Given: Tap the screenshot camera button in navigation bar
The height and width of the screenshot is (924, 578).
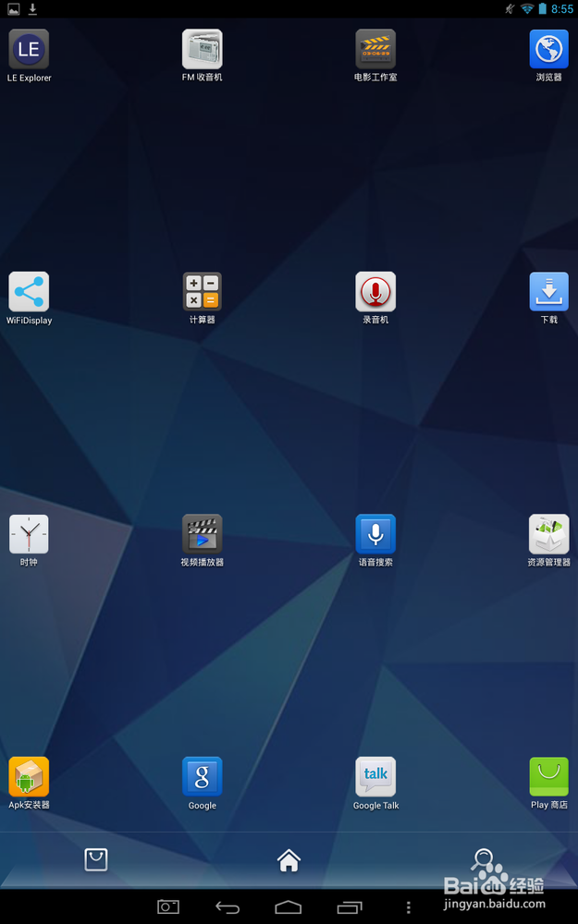Looking at the screenshot, I should [x=168, y=907].
